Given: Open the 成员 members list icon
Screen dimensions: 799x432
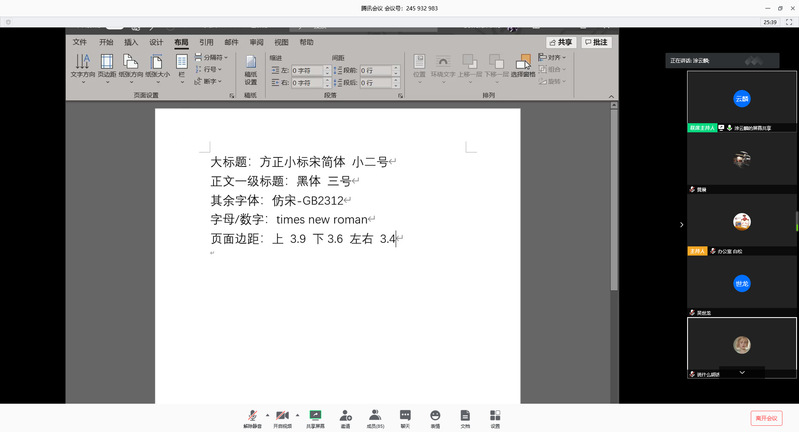Looking at the screenshot, I should point(375,416).
